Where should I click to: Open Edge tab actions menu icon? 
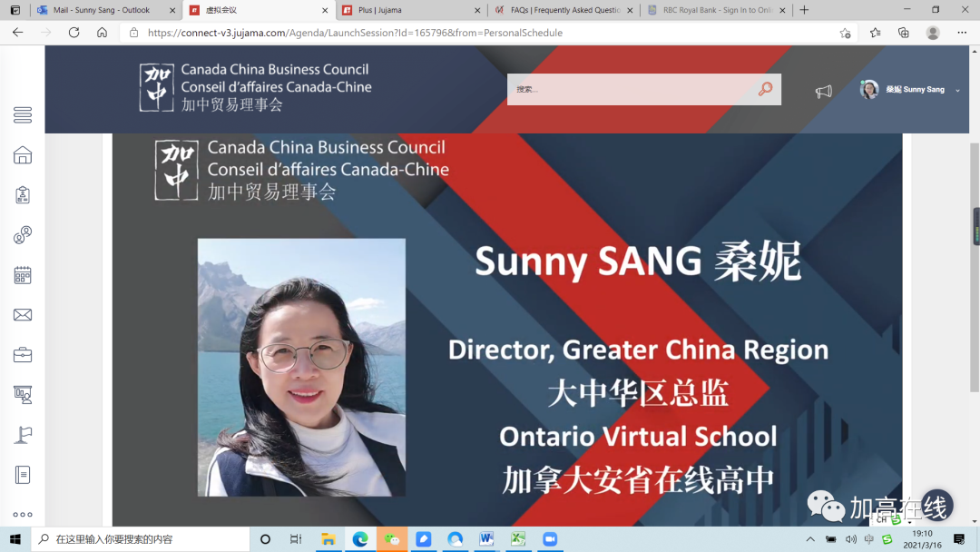point(15,10)
